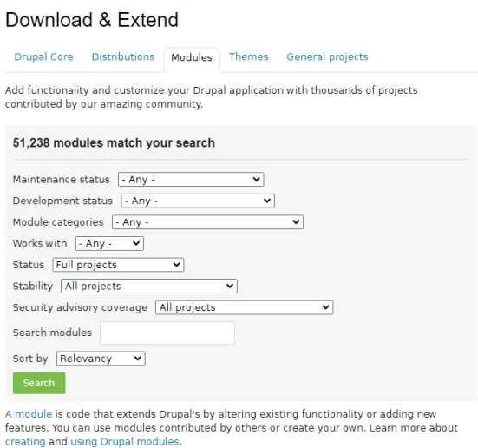Open the Sort by Relevancy dropdown

click(101, 359)
